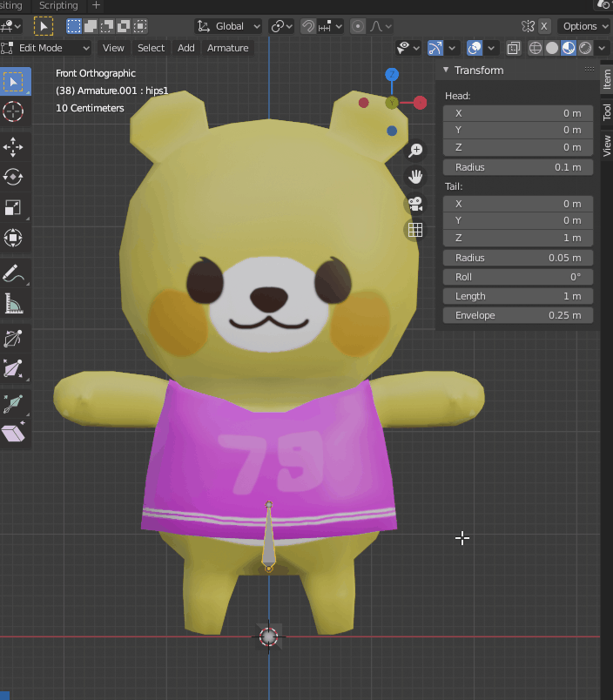Open the View menu

pos(113,48)
